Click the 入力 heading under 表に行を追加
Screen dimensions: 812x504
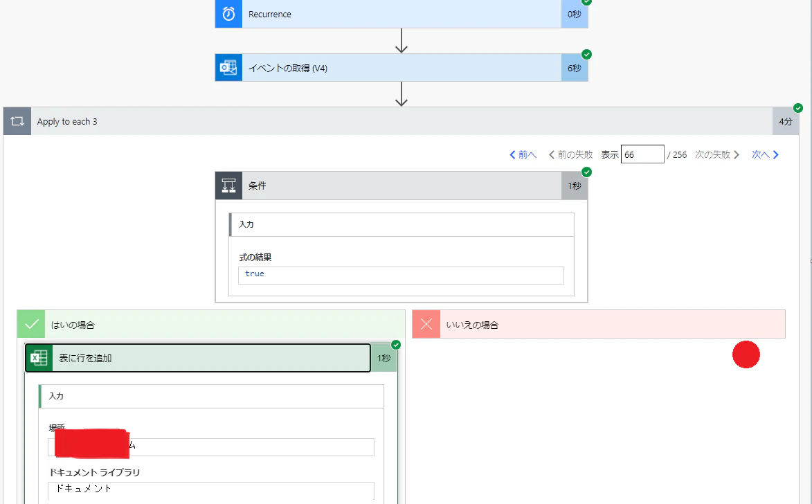pyautogui.click(x=56, y=396)
